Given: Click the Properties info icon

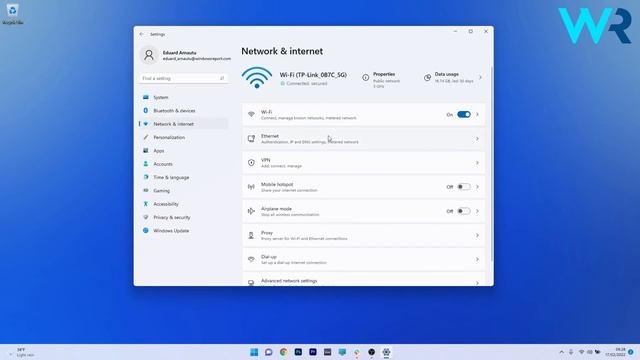Looking at the screenshot, I should pyautogui.click(x=366, y=77).
